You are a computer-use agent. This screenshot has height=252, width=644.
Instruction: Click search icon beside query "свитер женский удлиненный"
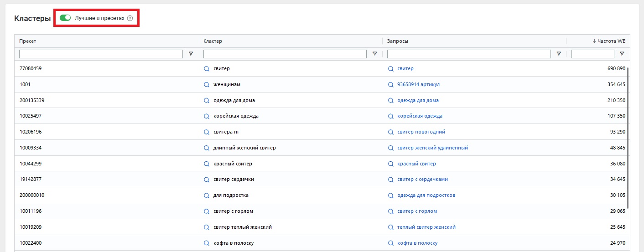[391, 148]
